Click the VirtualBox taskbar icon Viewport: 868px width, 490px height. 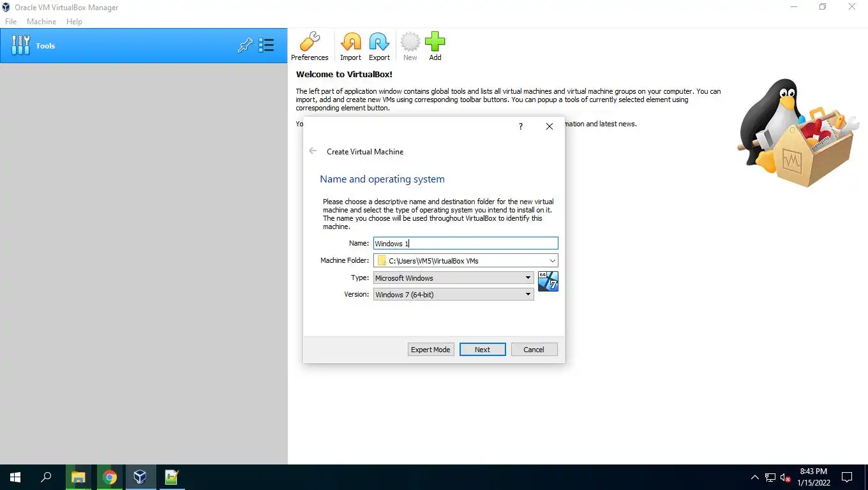coord(140,477)
